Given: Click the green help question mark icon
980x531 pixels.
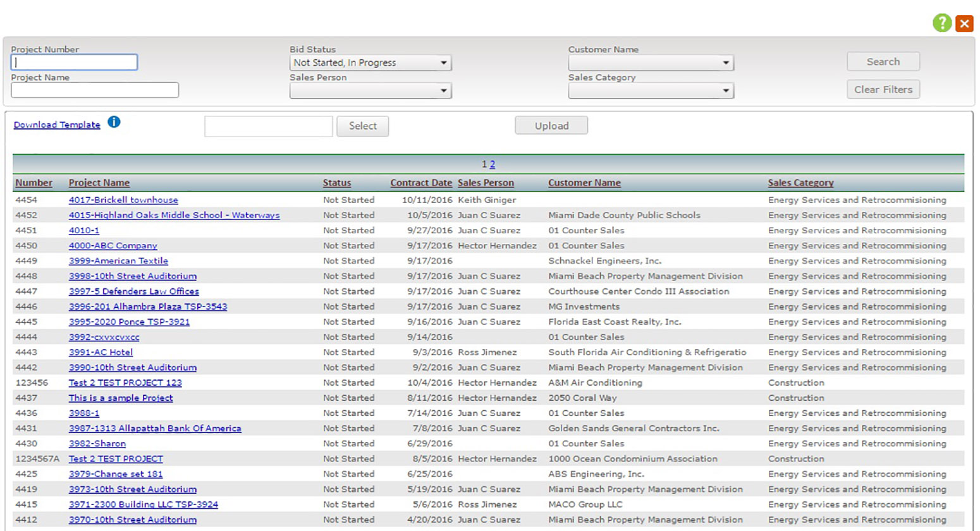Looking at the screenshot, I should pyautogui.click(x=941, y=23).
